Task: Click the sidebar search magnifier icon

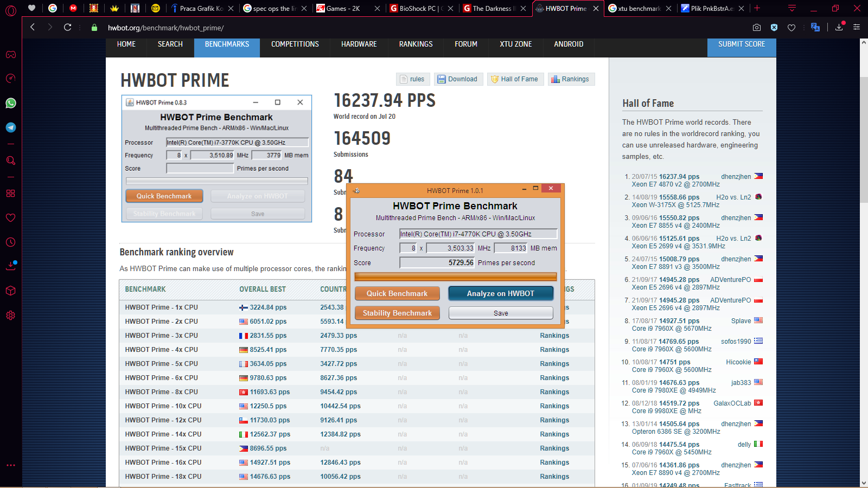Action: pyautogui.click(x=11, y=160)
